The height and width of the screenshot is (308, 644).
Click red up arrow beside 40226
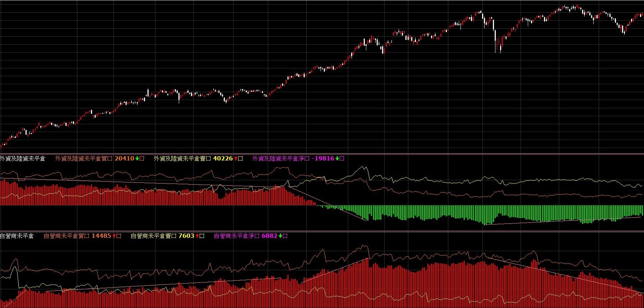[236, 159]
